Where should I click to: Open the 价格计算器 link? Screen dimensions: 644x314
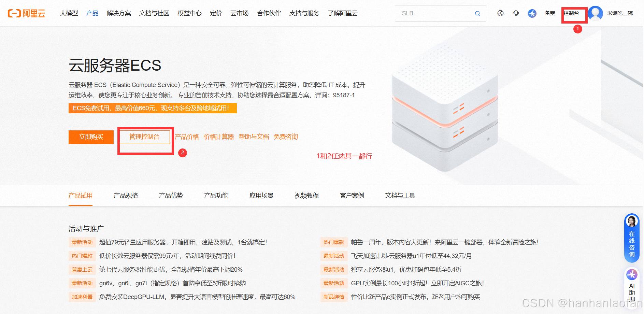pos(219,137)
